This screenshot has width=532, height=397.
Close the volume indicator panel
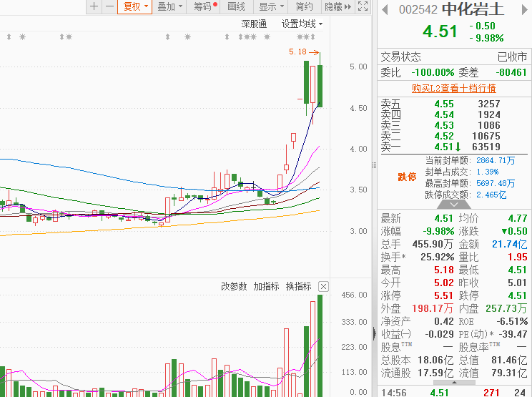point(323,287)
